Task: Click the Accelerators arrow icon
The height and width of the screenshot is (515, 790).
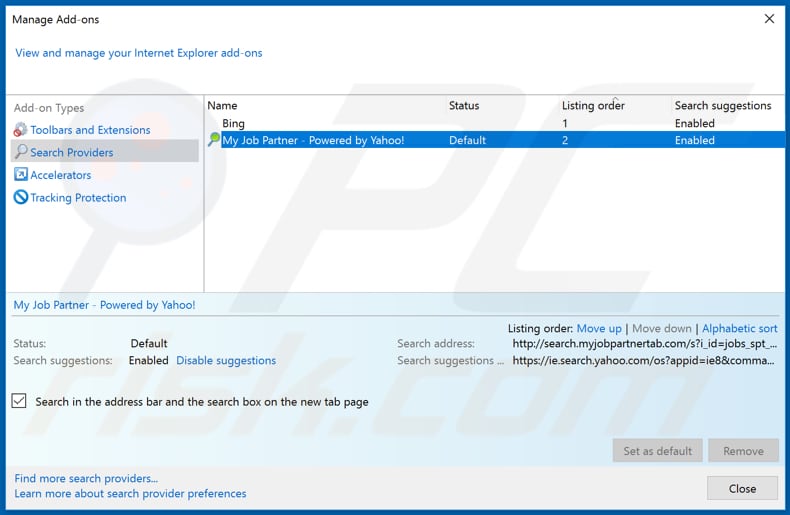Action: point(21,174)
